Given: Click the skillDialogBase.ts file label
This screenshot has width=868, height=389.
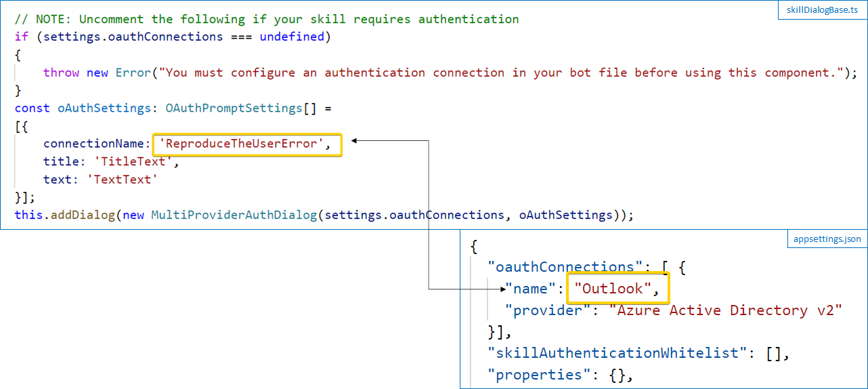Looking at the screenshot, I should (x=824, y=10).
